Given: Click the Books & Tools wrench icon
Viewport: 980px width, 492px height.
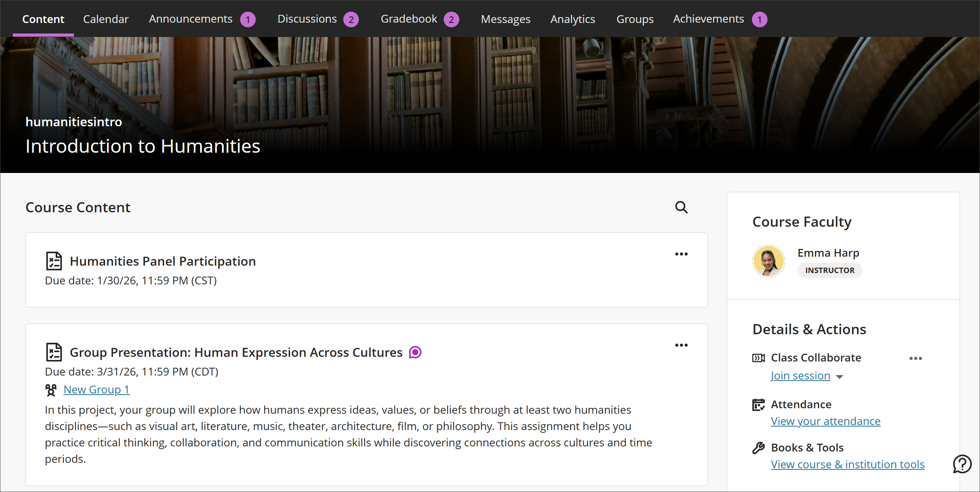Looking at the screenshot, I should 758,447.
